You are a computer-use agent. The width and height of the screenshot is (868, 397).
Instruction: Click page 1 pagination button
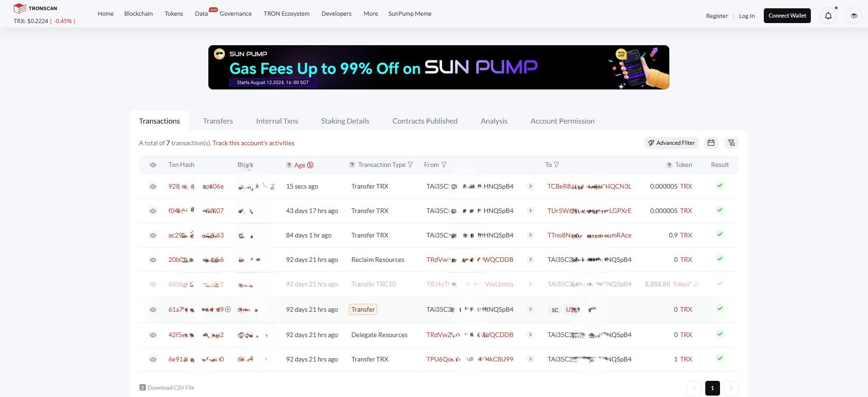(x=712, y=388)
